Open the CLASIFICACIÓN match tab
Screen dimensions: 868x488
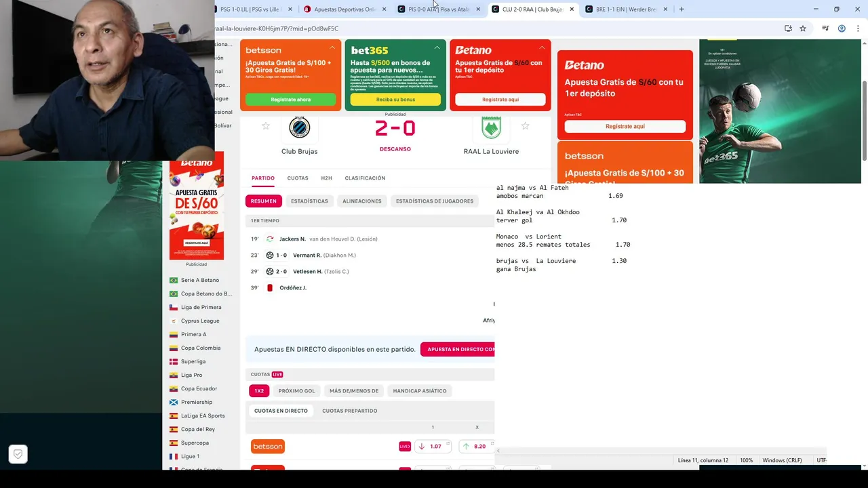[365, 178]
